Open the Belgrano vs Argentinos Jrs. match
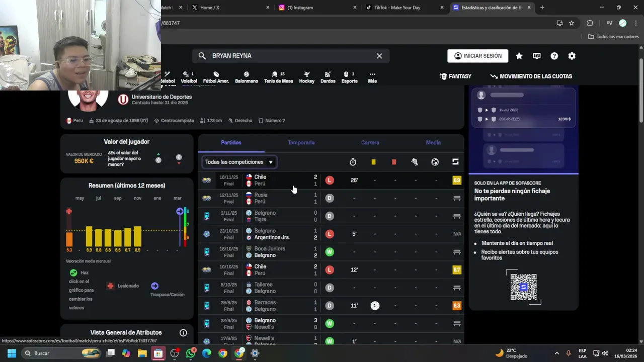Image resolution: width=644 pixels, height=362 pixels. 331,234
